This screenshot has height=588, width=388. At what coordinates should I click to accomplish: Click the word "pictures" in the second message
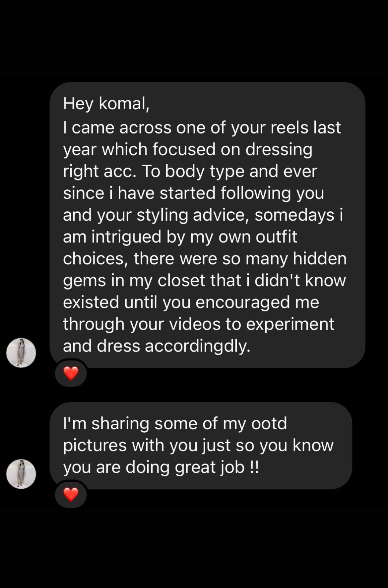coord(95,445)
